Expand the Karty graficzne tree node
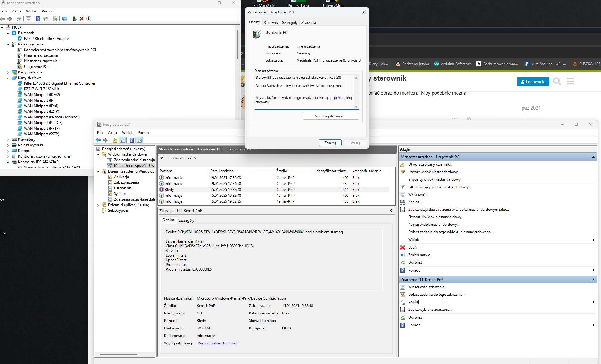Image resolution: width=601 pixels, height=364 pixels. tap(8, 72)
